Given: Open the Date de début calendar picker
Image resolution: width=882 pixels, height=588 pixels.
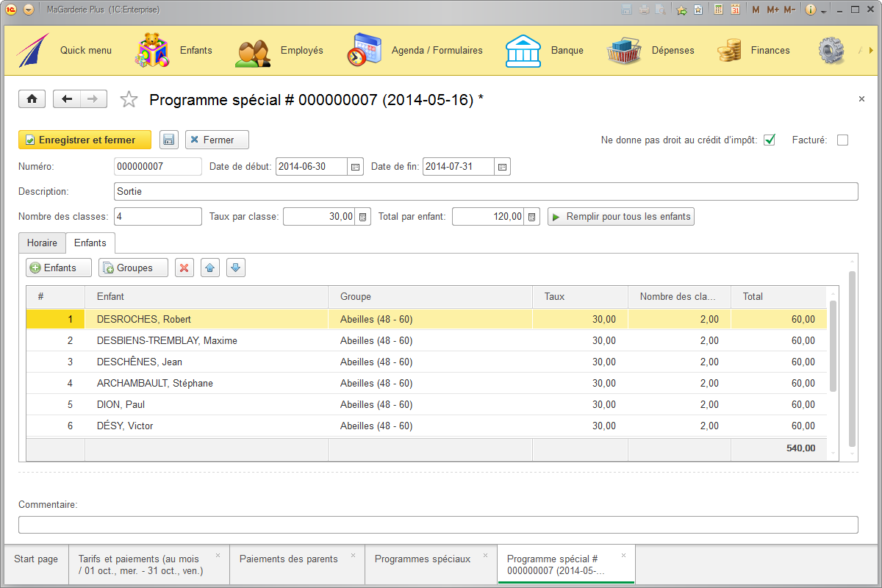Looking at the screenshot, I should click(x=355, y=166).
